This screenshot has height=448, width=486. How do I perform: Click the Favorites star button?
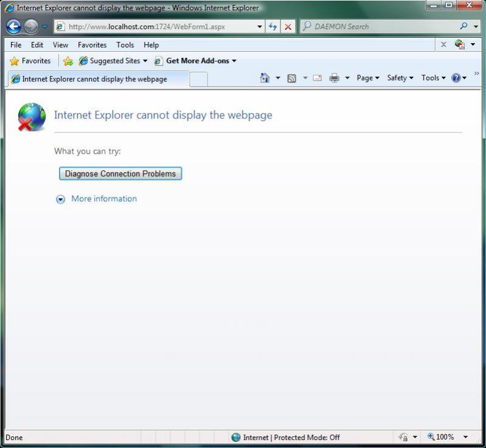coord(30,61)
